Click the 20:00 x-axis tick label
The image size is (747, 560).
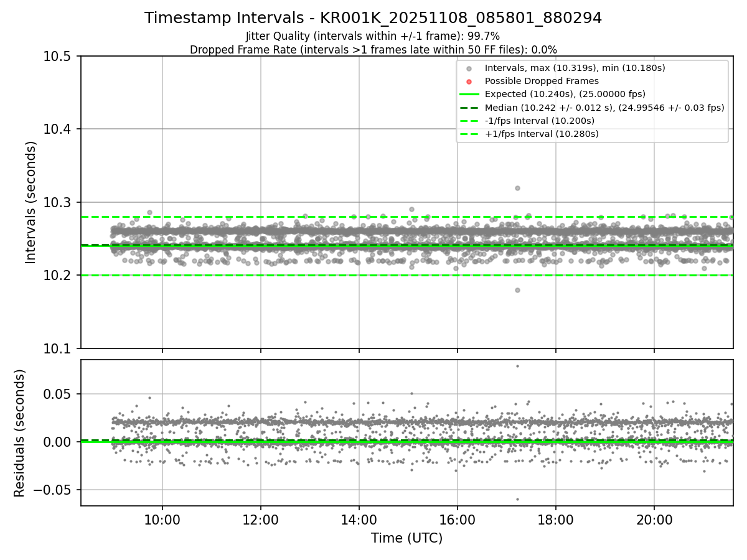point(654,520)
